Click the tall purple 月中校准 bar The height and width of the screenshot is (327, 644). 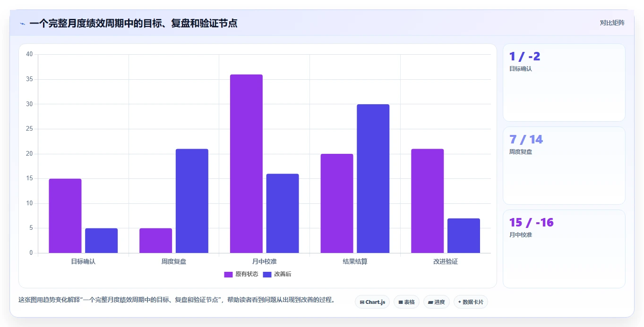[x=246, y=164]
